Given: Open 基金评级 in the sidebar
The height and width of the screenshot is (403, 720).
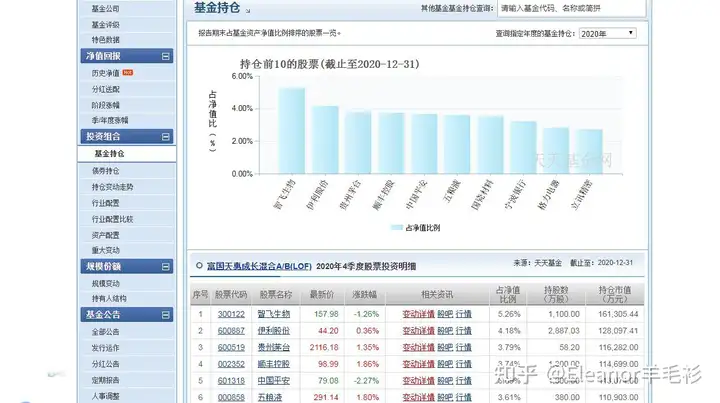Looking at the screenshot, I should (x=105, y=25).
